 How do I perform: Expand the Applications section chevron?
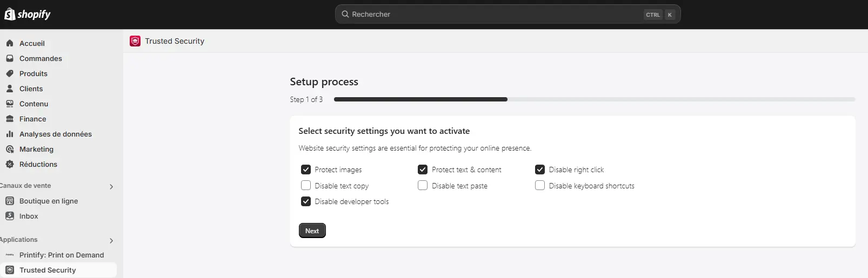(x=111, y=241)
